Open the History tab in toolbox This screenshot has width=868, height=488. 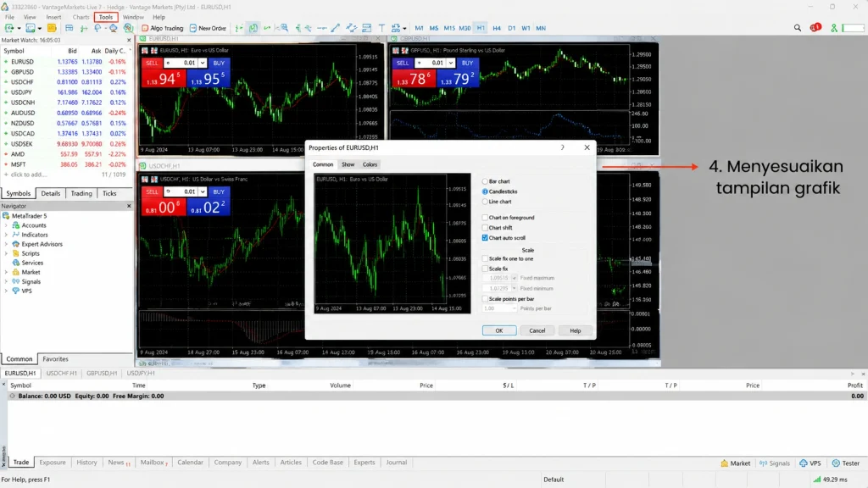(86, 463)
